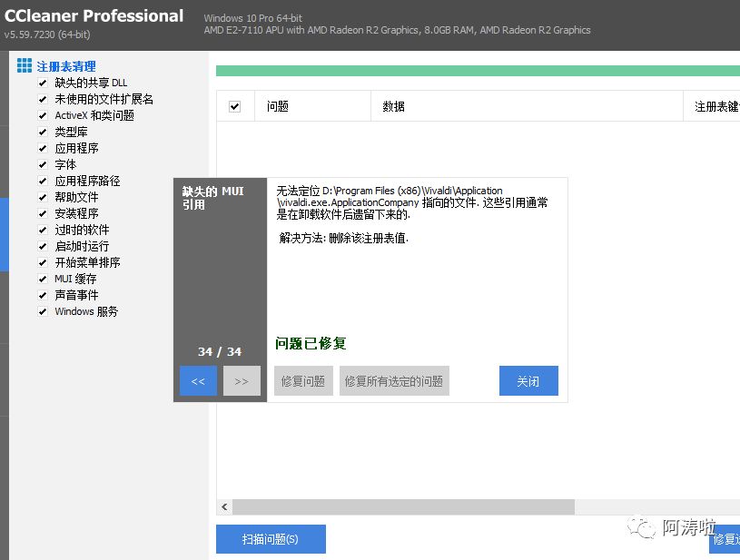The height and width of the screenshot is (560, 740).
Task: Click the 注册表键 column header
Action: (x=712, y=106)
